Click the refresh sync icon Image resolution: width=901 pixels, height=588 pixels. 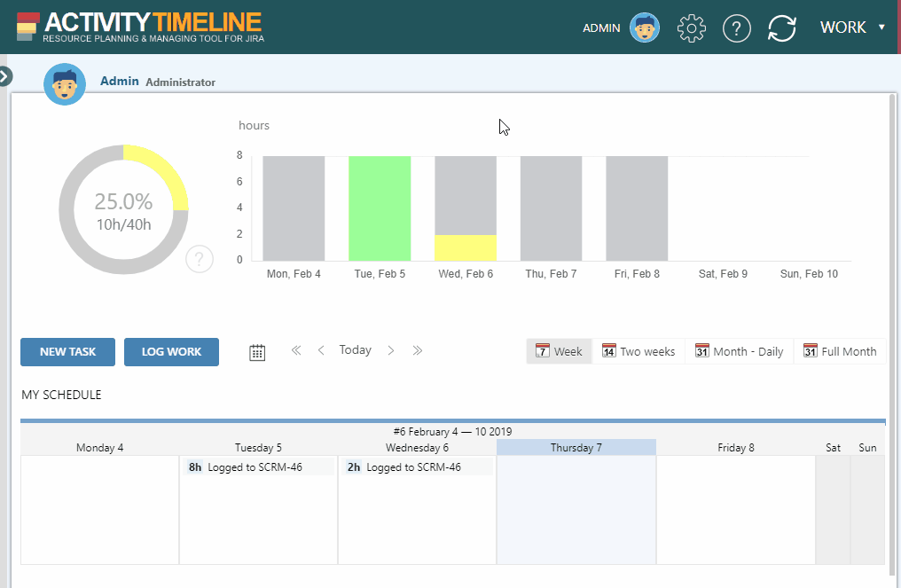(x=781, y=28)
